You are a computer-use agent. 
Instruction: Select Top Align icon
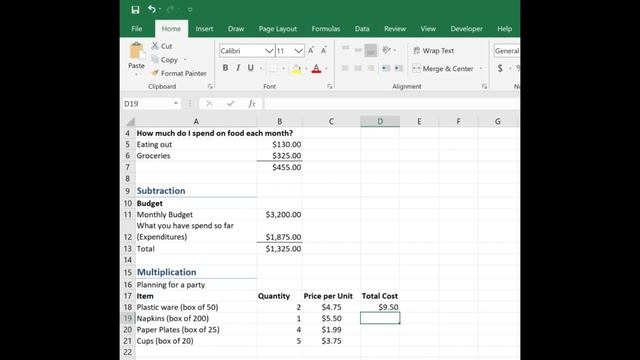click(345, 50)
